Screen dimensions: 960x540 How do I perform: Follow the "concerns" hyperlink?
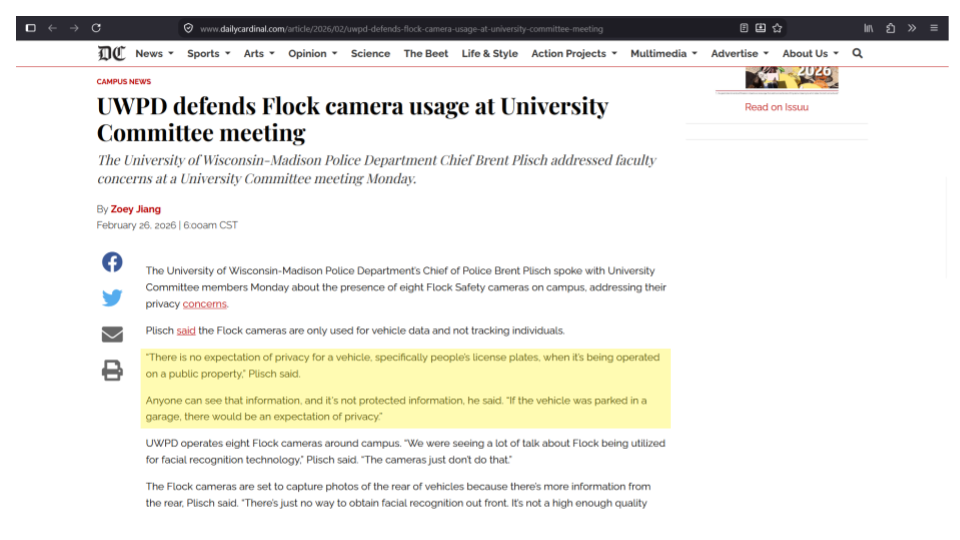coord(204,304)
